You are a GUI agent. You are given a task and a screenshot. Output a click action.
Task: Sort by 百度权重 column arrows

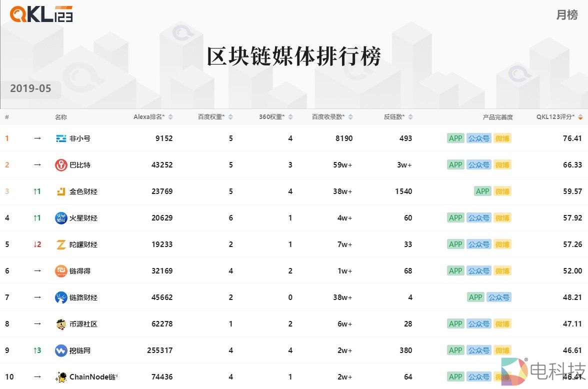pyautogui.click(x=230, y=117)
